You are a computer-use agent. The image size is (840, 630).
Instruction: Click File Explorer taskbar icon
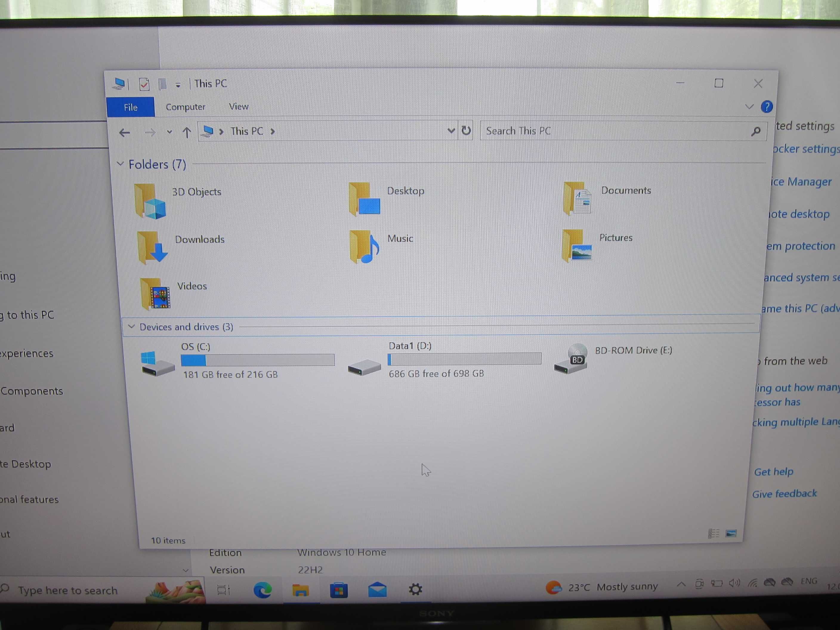click(x=300, y=590)
